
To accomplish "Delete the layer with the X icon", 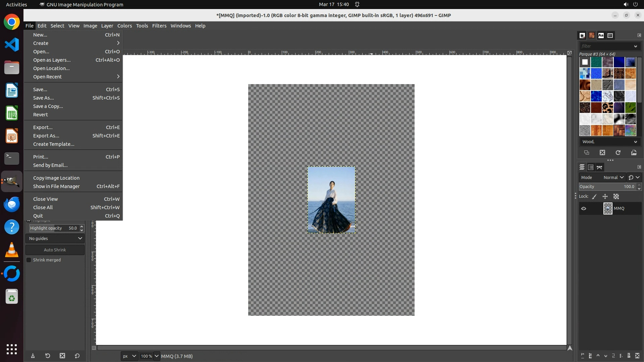I will (x=637, y=356).
